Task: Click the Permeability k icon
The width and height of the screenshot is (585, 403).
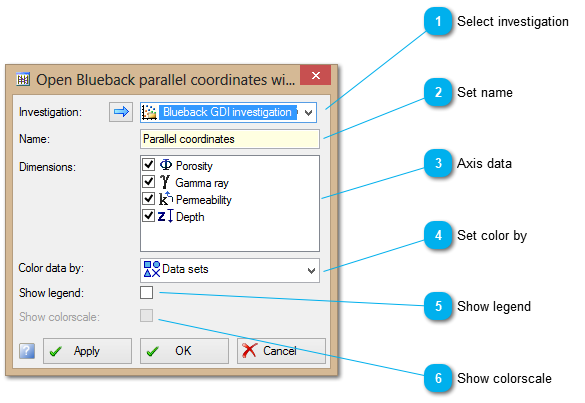Action: pyautogui.click(x=166, y=199)
